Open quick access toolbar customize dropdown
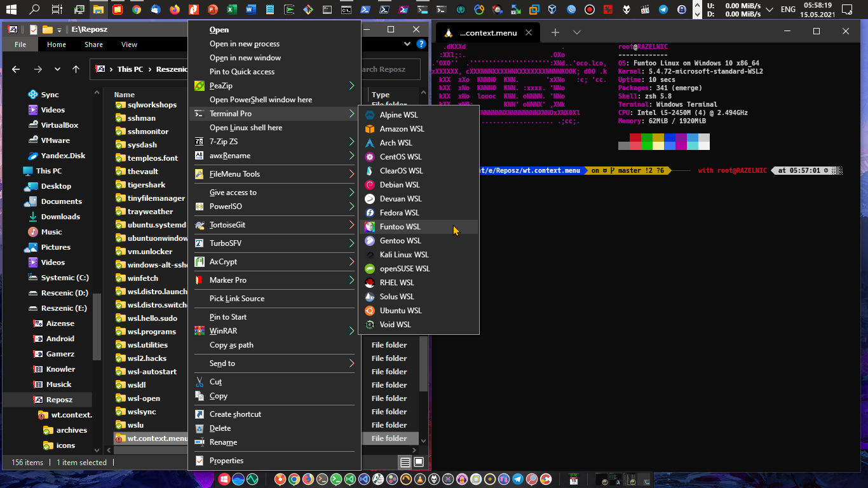The image size is (868, 488). [60, 30]
